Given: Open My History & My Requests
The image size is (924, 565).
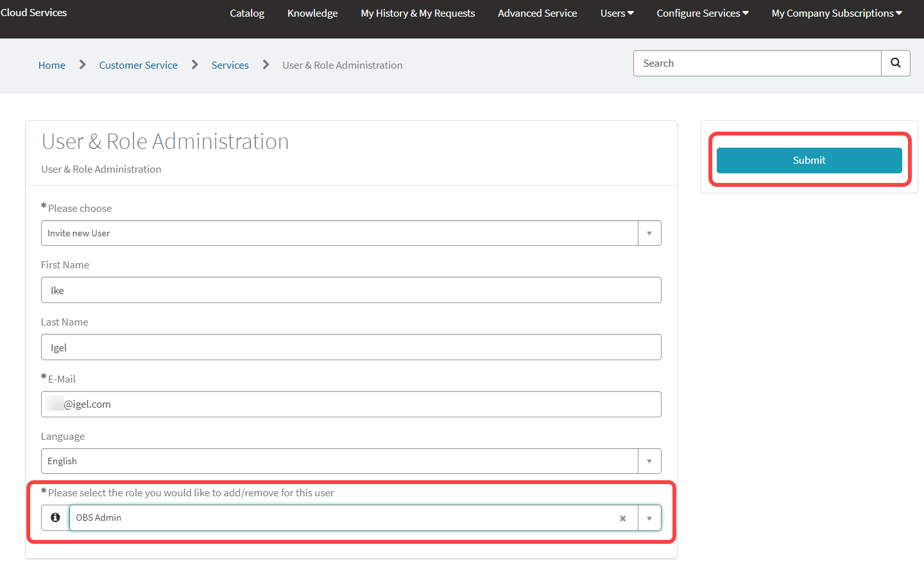Looking at the screenshot, I should (418, 13).
